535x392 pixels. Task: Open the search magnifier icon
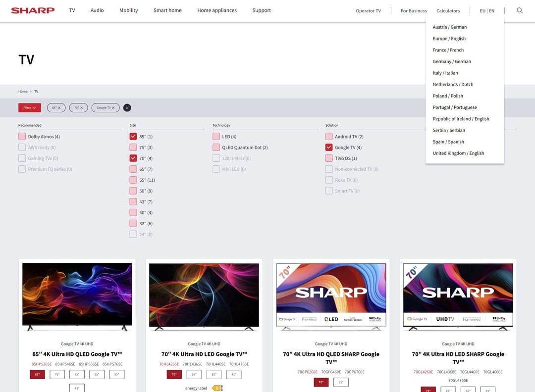click(519, 10)
